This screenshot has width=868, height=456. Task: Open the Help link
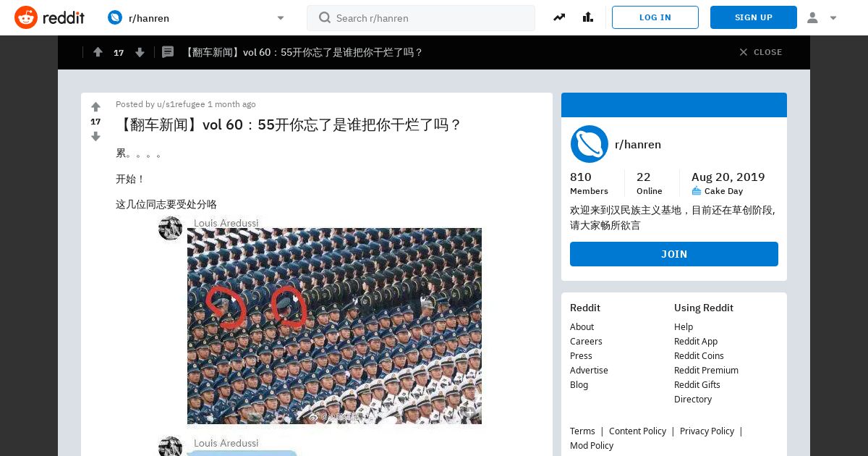[x=684, y=326]
